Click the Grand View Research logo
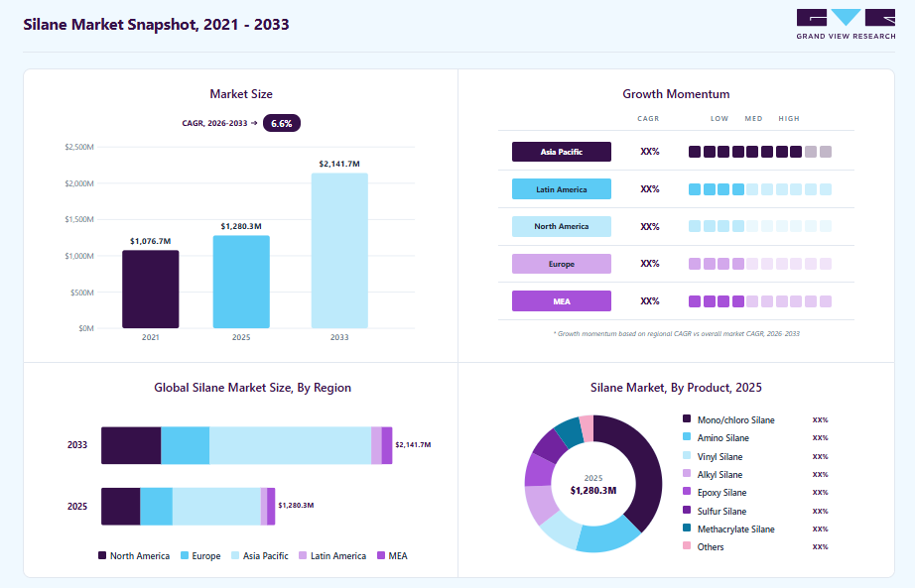This screenshot has width=915, height=588. tap(846, 24)
